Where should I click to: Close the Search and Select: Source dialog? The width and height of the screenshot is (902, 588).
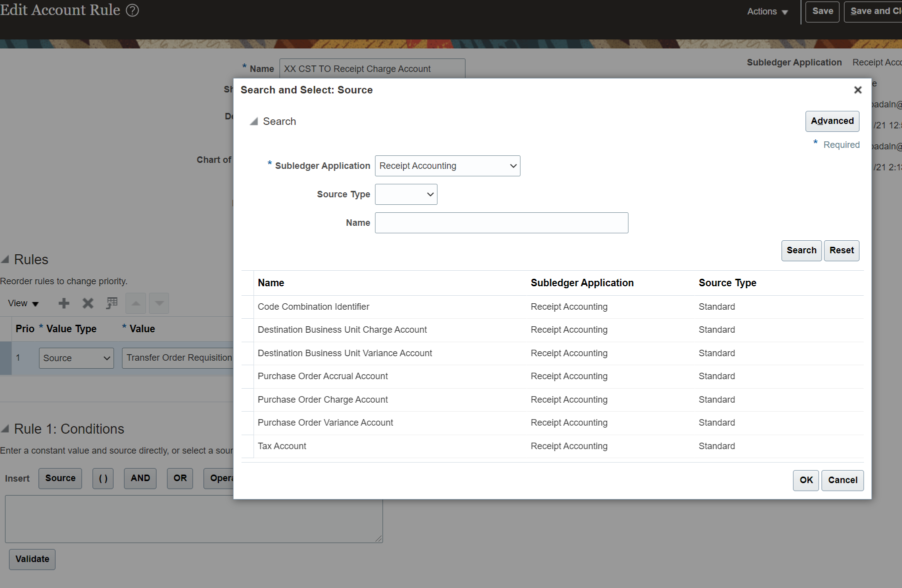pyautogui.click(x=857, y=90)
